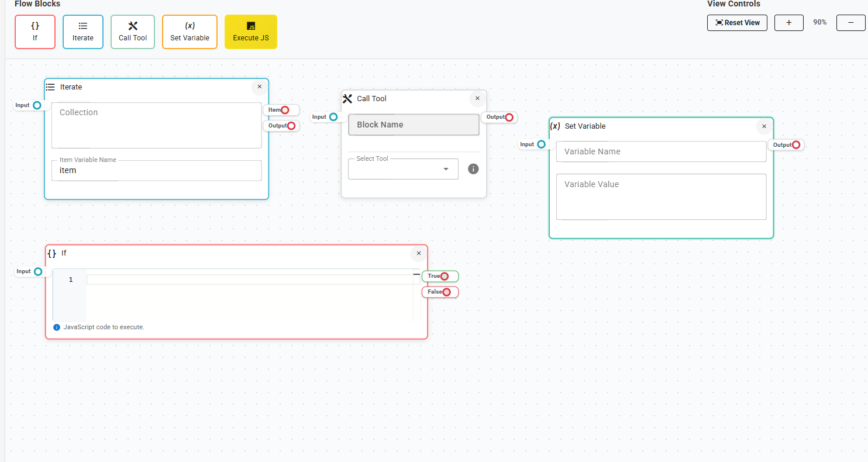Click the Item Variable Name field
This screenshot has height=462, width=868.
coord(157,171)
